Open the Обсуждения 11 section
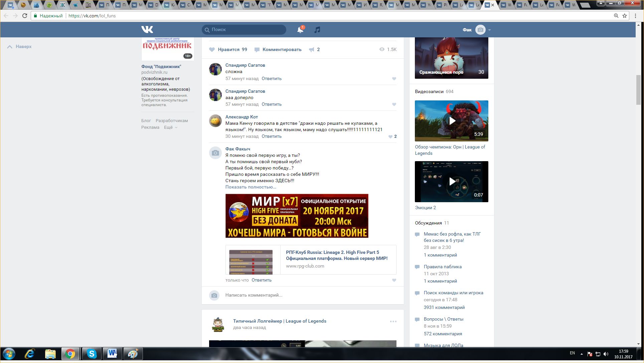 [x=432, y=223]
